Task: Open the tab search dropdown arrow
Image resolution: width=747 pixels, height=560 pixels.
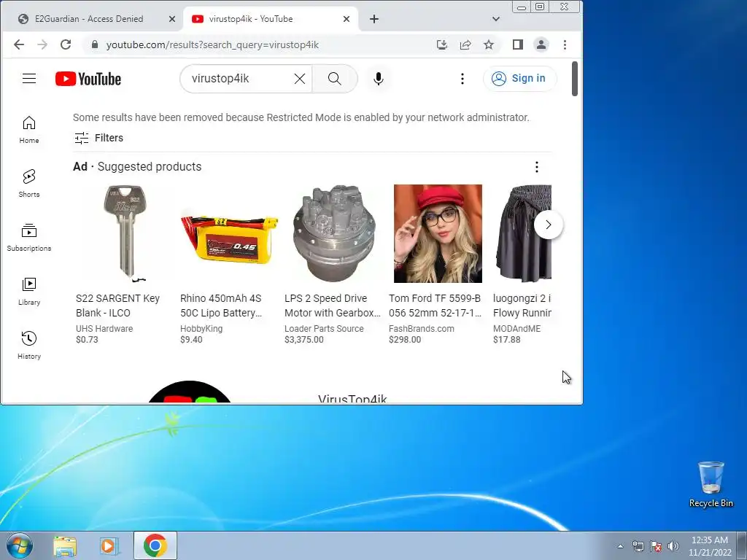Action: click(496, 19)
